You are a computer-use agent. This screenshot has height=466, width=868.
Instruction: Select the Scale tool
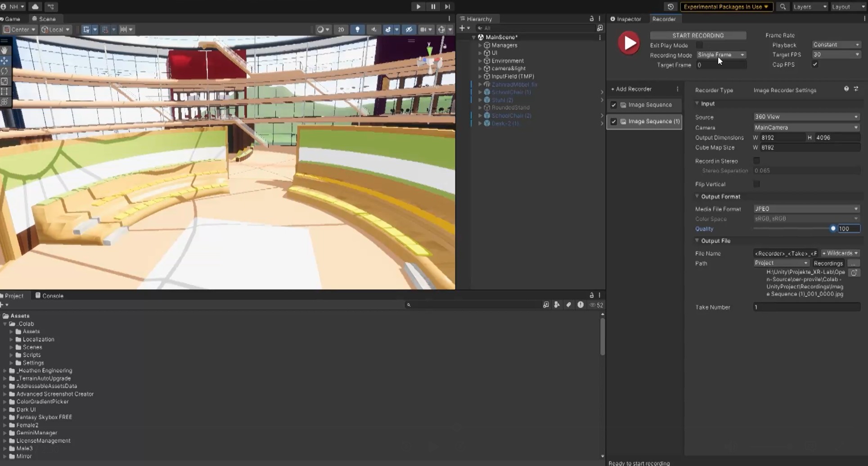4,81
